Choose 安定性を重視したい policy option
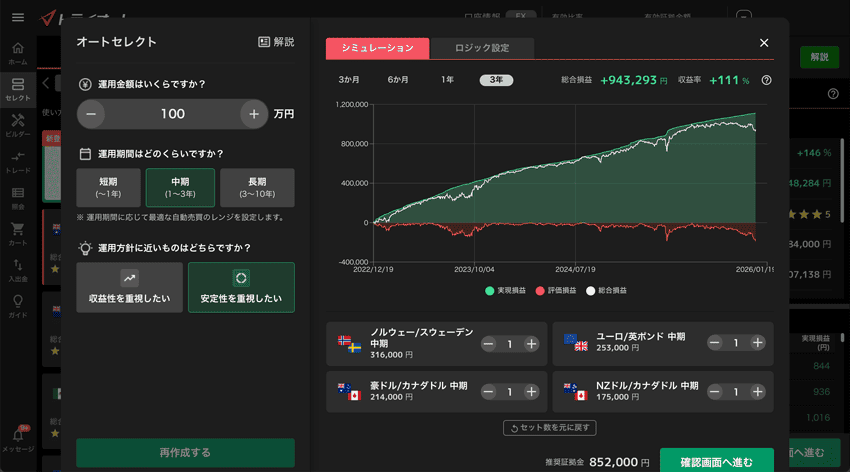 [x=241, y=287]
